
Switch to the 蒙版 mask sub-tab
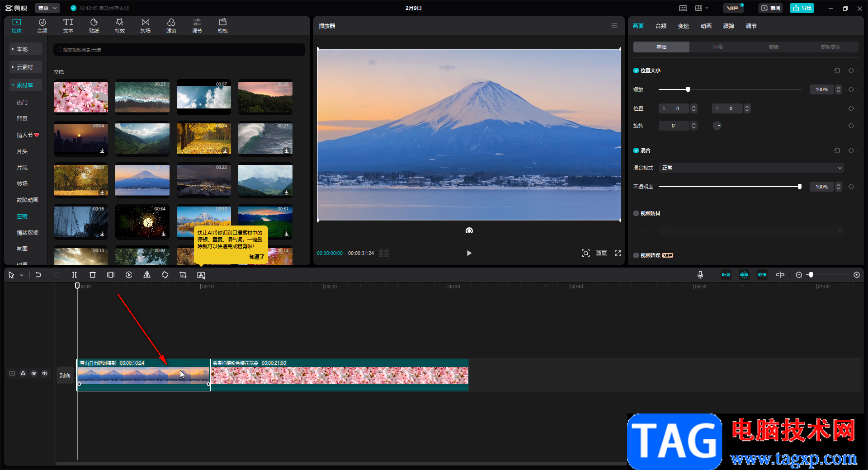(x=774, y=47)
